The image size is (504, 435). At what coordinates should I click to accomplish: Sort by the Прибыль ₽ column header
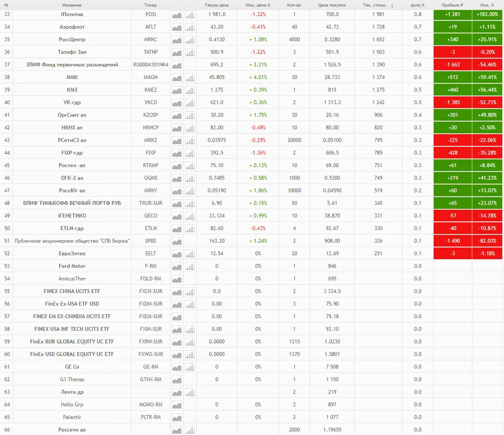pos(452,5)
